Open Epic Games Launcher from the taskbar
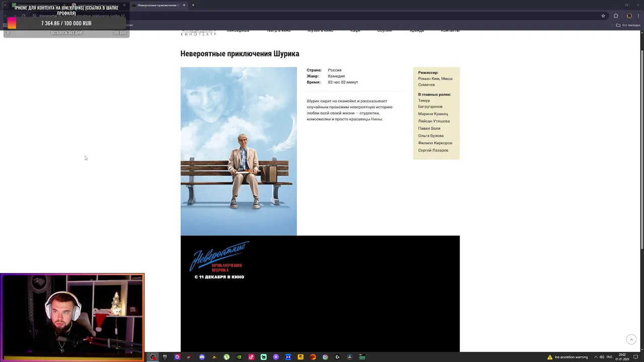 [x=165, y=357]
